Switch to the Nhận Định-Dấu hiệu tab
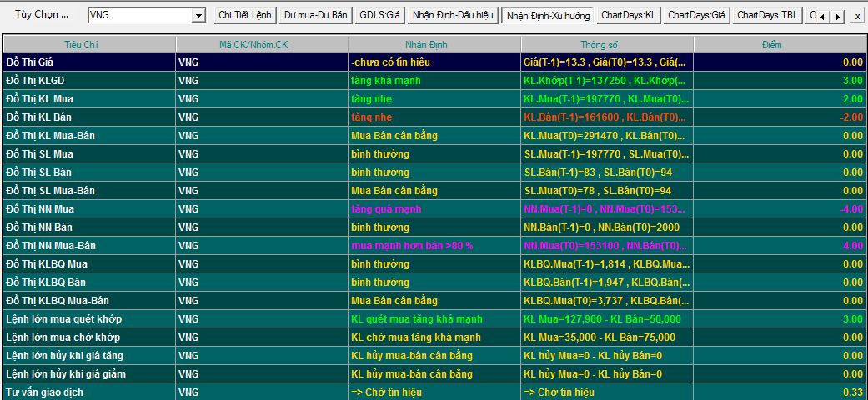The image size is (868, 400). 453,16
